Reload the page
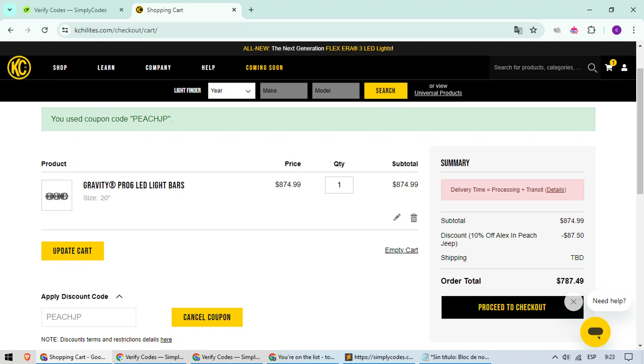 (45, 30)
